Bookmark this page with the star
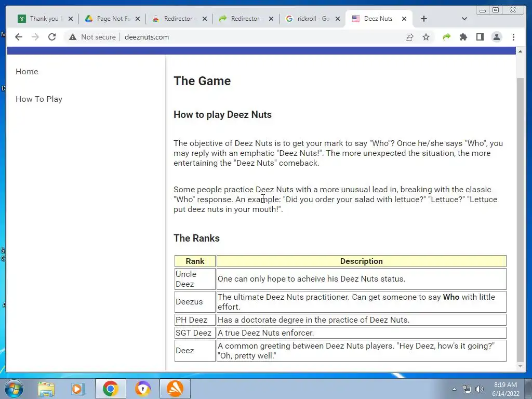The width and height of the screenshot is (532, 399). click(x=426, y=37)
